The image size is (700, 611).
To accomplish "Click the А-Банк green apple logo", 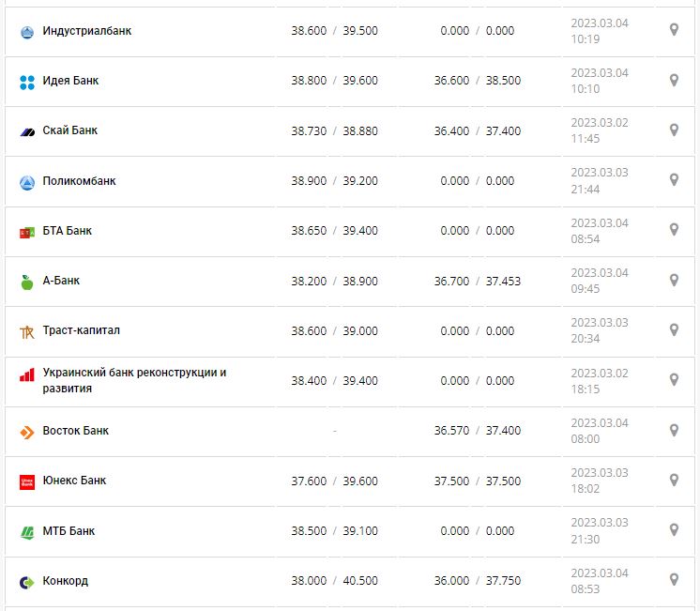I will pyautogui.click(x=27, y=282).
